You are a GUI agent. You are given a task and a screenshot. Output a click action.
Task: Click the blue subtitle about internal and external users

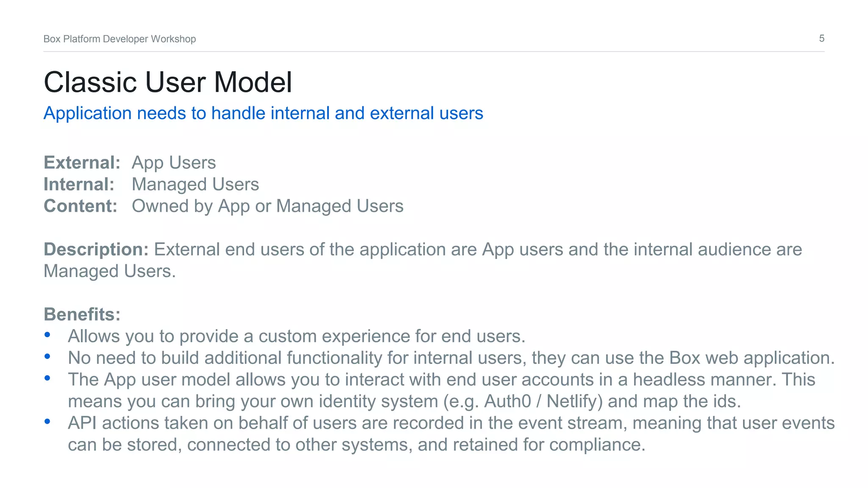[x=263, y=114]
